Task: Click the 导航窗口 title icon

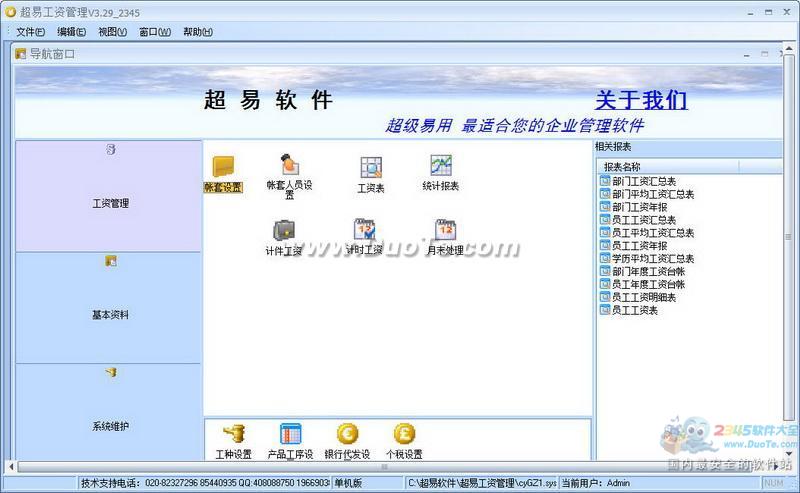Action: coord(20,54)
